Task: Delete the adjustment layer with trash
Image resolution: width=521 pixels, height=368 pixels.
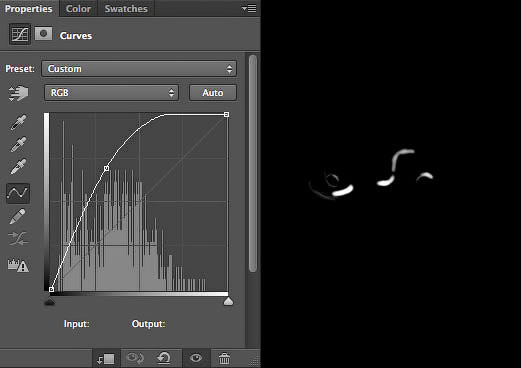Action: tap(224, 359)
